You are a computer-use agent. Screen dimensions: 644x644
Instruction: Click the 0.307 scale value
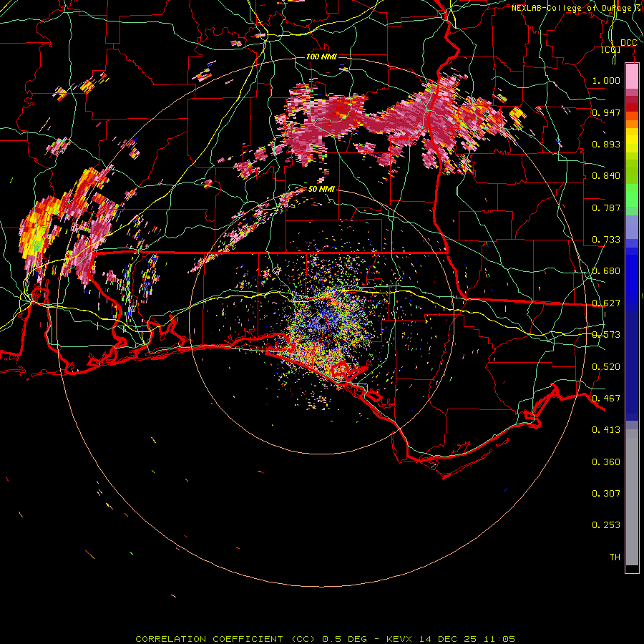[x=606, y=494]
